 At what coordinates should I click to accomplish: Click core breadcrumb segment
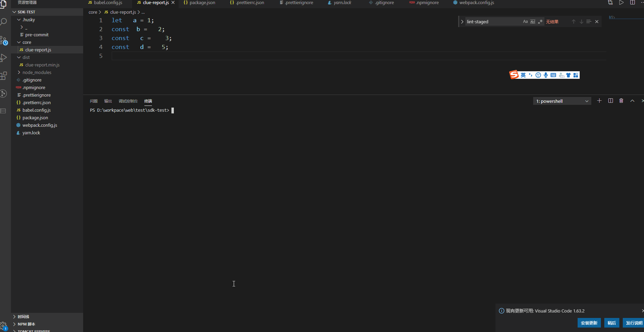(x=93, y=12)
